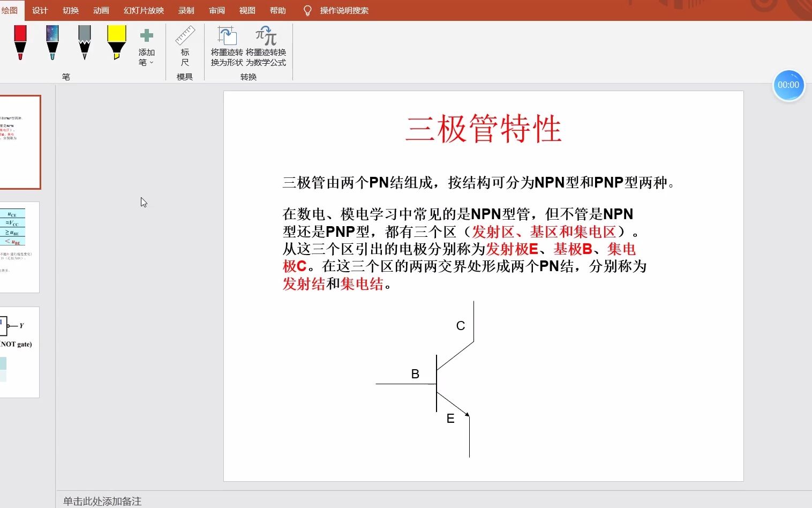Image resolution: width=812 pixels, height=508 pixels.
Task: Open the 帮助 (Help) tab
Action: pyautogui.click(x=277, y=10)
